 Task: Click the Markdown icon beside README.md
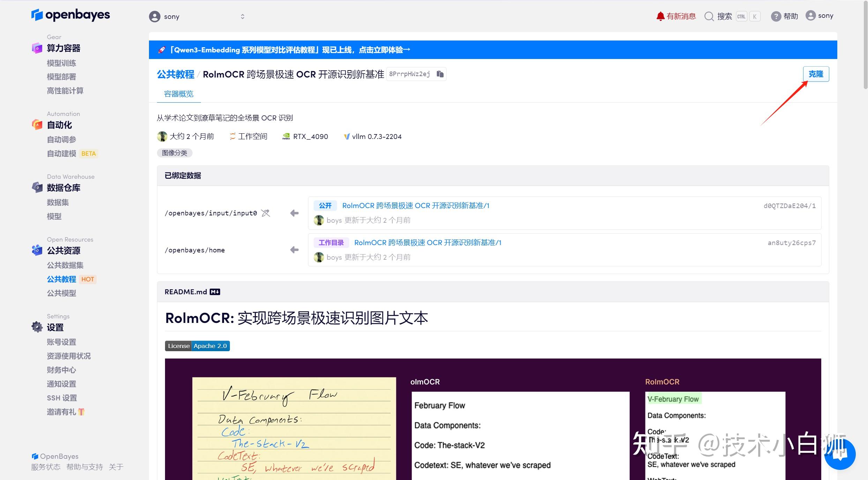click(215, 291)
